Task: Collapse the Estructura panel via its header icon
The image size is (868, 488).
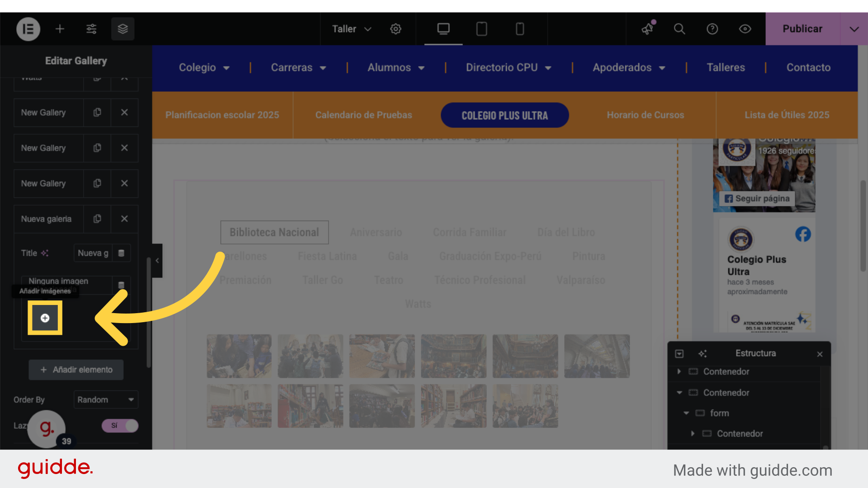Action: (x=679, y=353)
